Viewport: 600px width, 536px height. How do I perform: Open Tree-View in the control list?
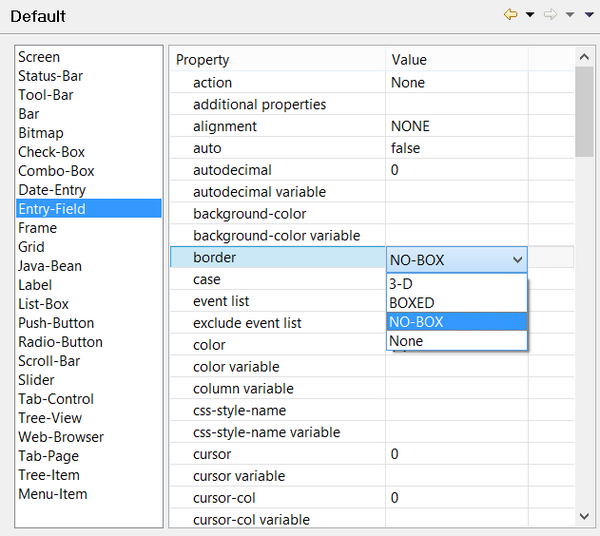50,418
